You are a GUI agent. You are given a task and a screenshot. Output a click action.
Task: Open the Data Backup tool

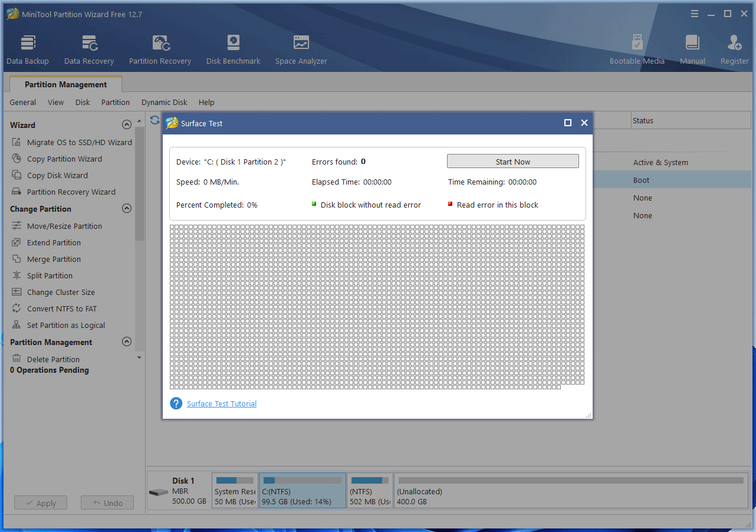coord(28,50)
